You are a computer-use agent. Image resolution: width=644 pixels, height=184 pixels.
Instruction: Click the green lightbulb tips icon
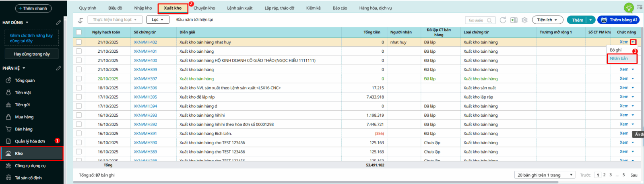[x=628, y=8]
